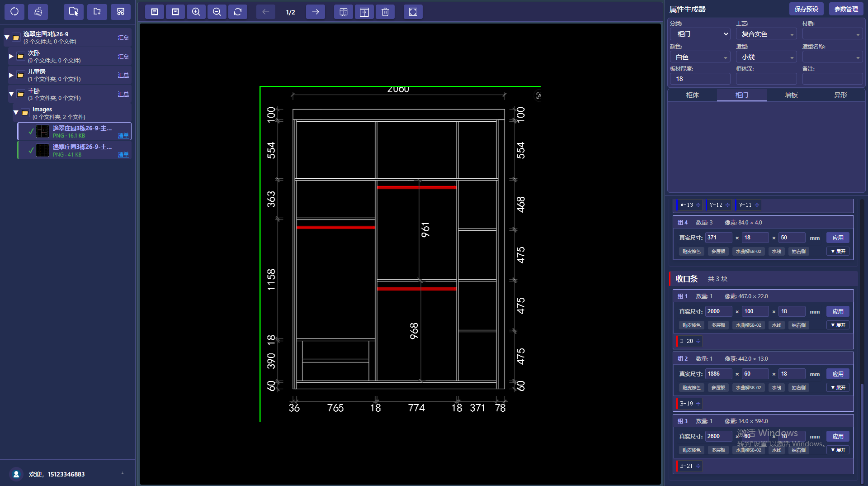Screen dimensions: 868x486
Task: Toggle the 水曲柳SB-02 tag in 收口条 组 2
Action: (x=748, y=387)
